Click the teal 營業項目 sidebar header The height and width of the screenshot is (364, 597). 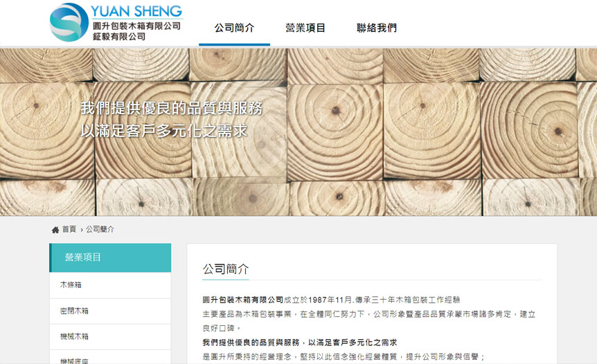pos(110,257)
